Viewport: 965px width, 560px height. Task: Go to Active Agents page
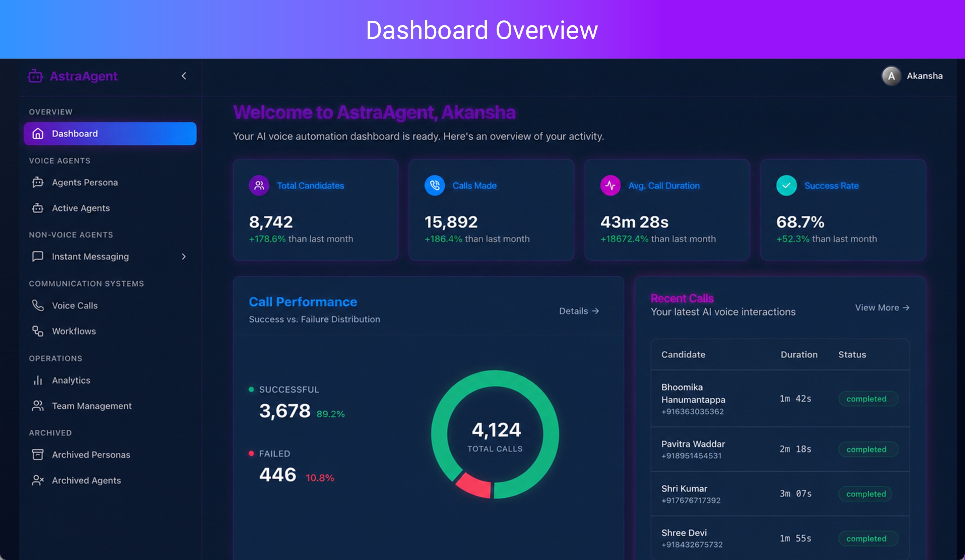tap(81, 208)
